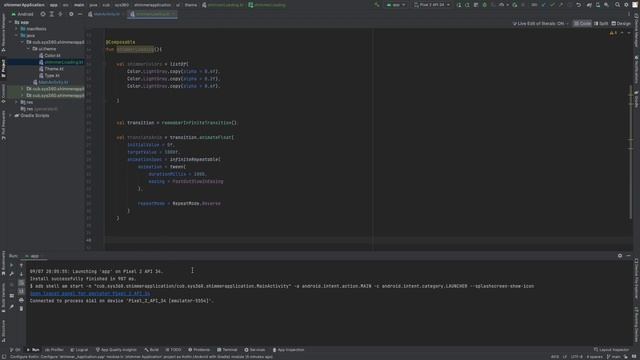
Task: Open the Run tool window button
Action: 33,350
